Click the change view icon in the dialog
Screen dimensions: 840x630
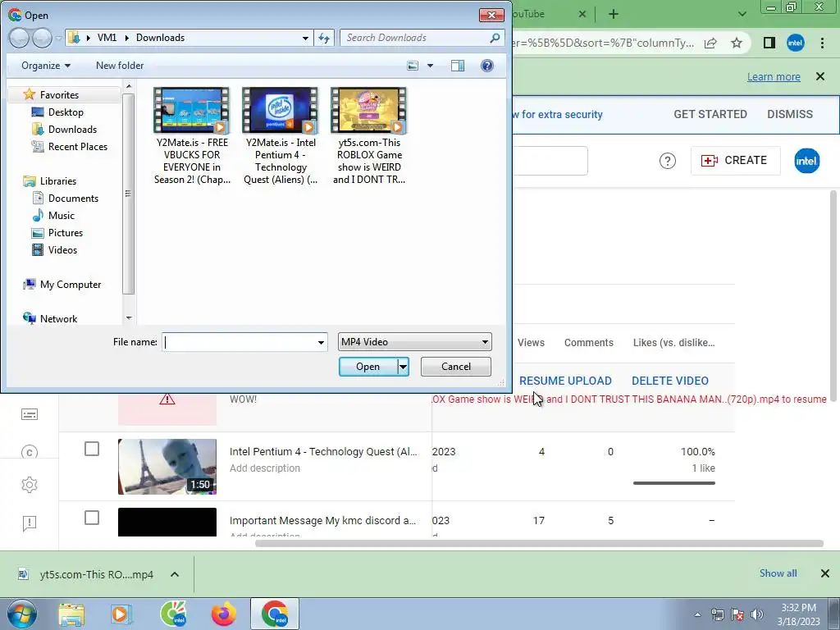coord(413,66)
